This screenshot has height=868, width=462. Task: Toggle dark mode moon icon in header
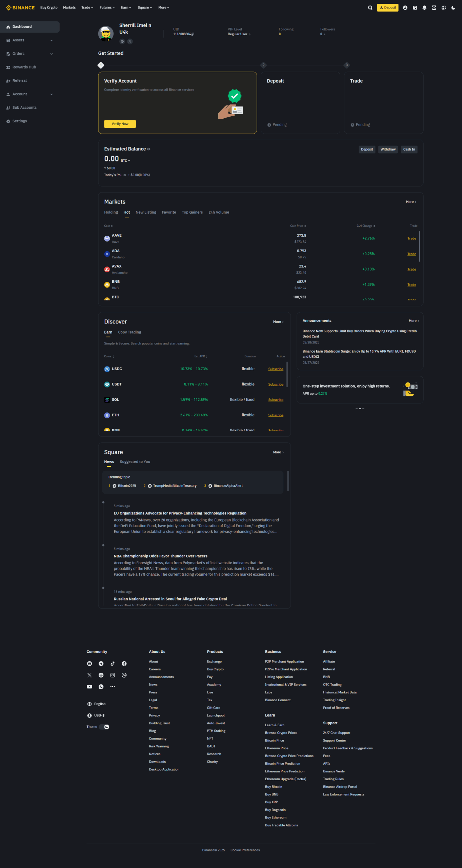453,8
